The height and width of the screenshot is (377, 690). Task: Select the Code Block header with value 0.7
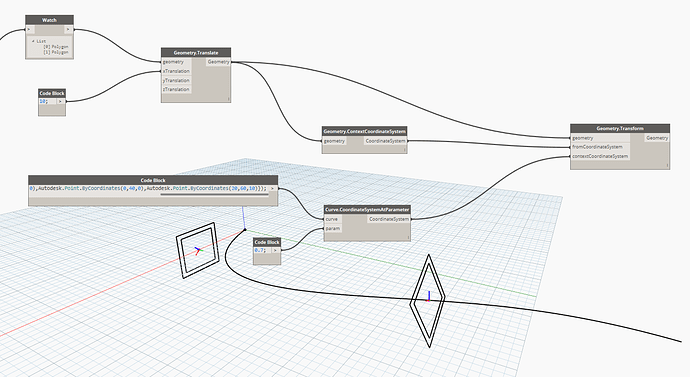(267, 242)
